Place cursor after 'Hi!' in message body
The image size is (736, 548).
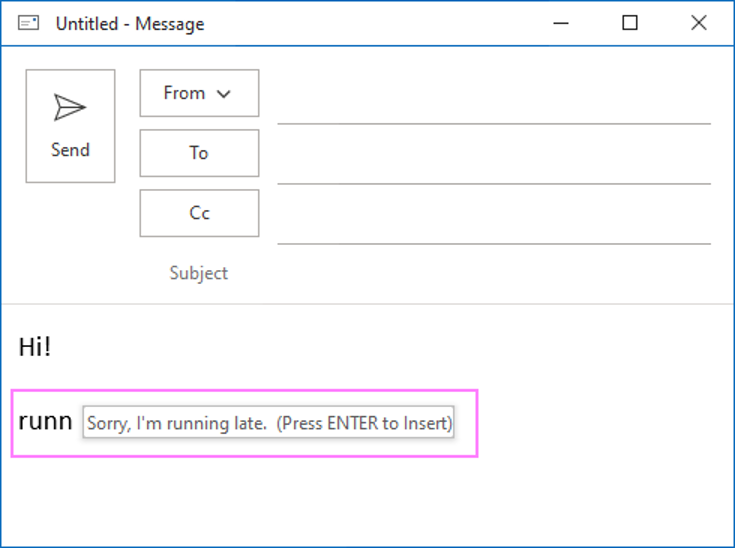tap(52, 348)
